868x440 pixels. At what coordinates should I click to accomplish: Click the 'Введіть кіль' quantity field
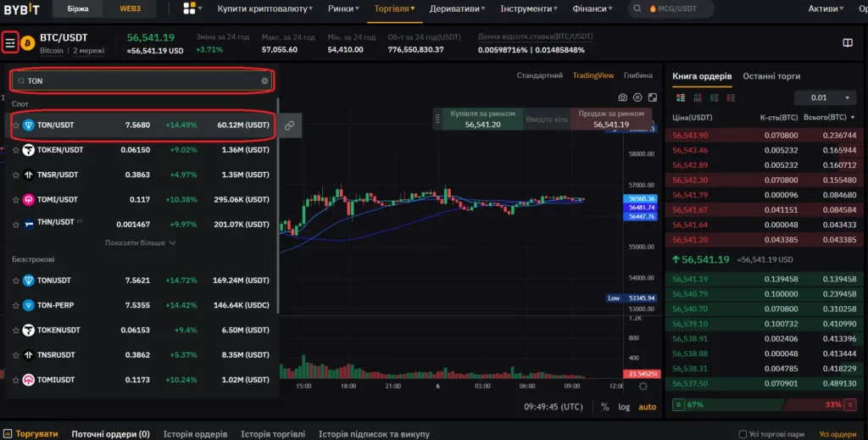547,120
